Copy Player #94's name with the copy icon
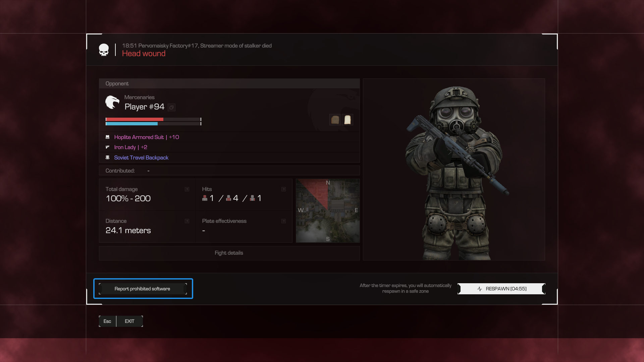 click(171, 107)
